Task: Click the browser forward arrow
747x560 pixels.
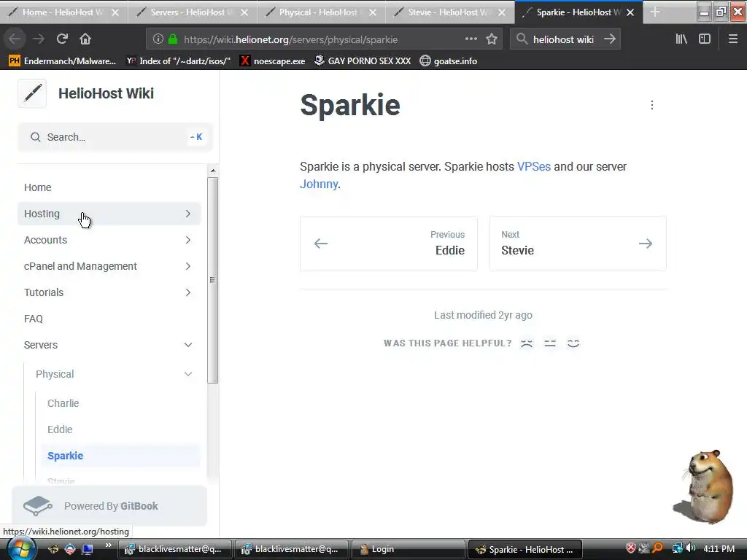Action: 39,39
